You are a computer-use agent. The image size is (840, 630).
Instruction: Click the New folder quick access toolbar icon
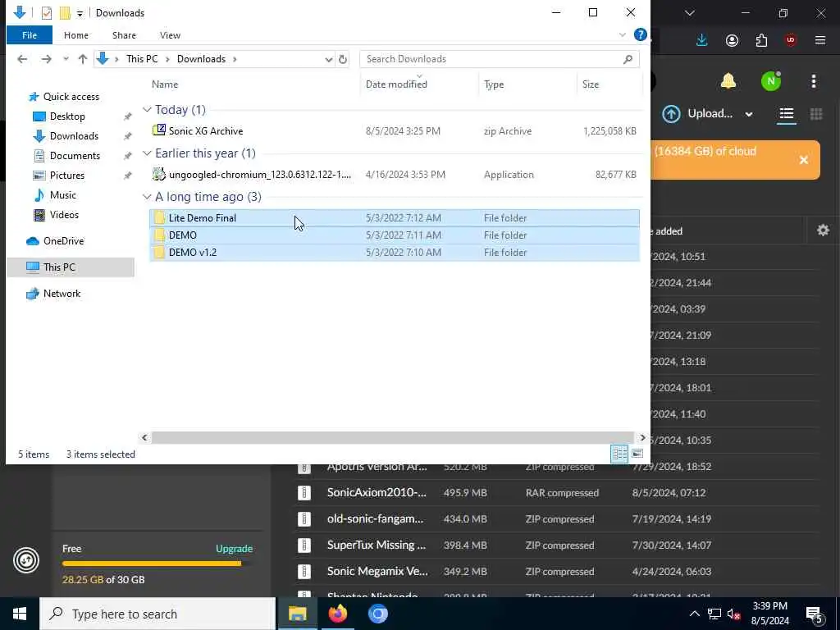coord(65,13)
